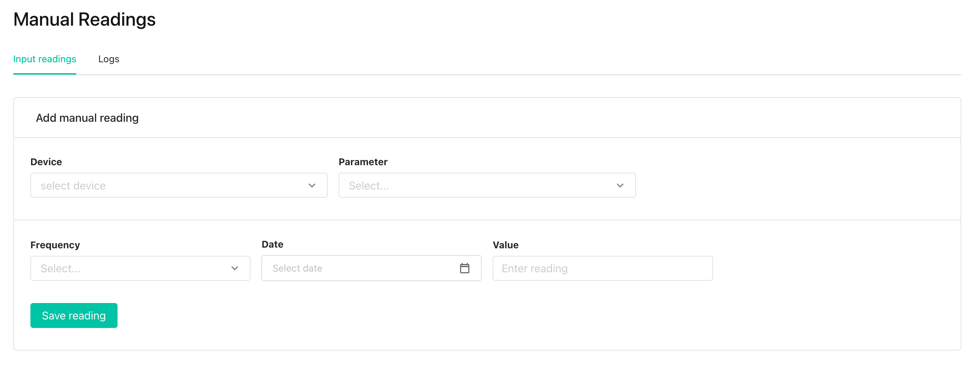Switch to the Logs tab

coord(109,59)
